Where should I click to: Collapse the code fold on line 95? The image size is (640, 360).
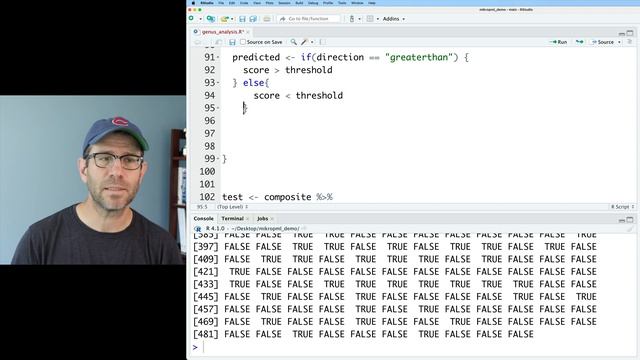tap(218, 108)
